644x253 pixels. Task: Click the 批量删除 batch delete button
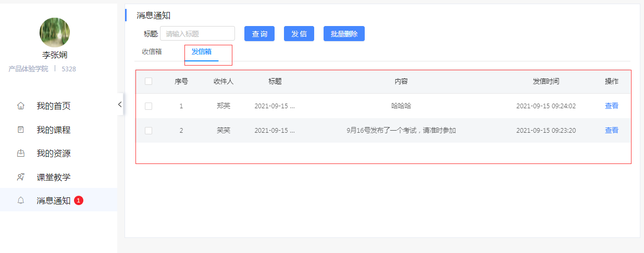(344, 34)
